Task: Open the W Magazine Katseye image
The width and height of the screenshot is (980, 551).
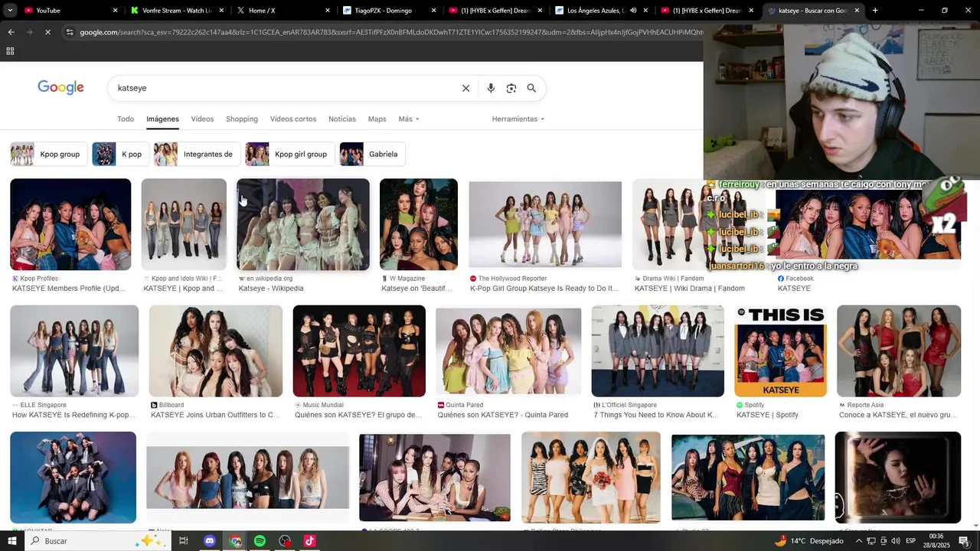Action: pos(419,224)
